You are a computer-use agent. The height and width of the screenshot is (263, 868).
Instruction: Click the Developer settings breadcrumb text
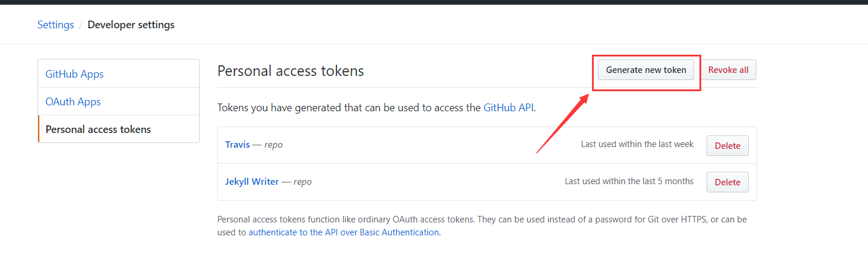pyautogui.click(x=131, y=25)
